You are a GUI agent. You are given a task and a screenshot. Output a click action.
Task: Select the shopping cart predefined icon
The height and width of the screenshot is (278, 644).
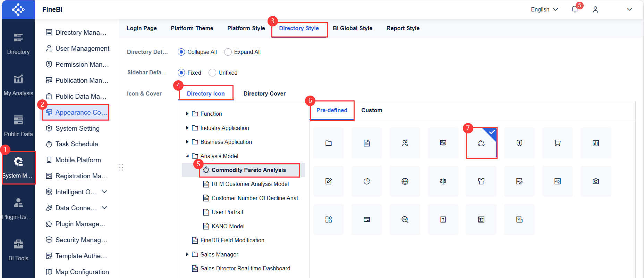[x=557, y=143]
